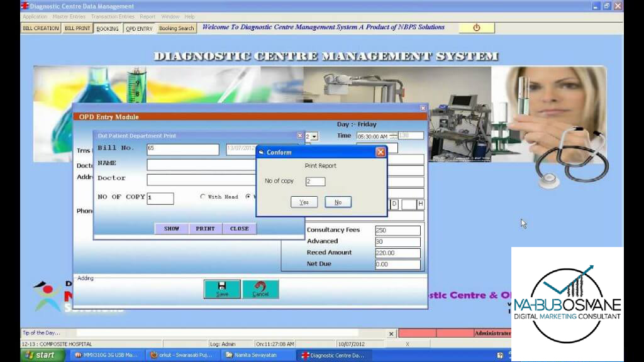Select the Without Head radio button
The image size is (644, 362).
click(247, 197)
